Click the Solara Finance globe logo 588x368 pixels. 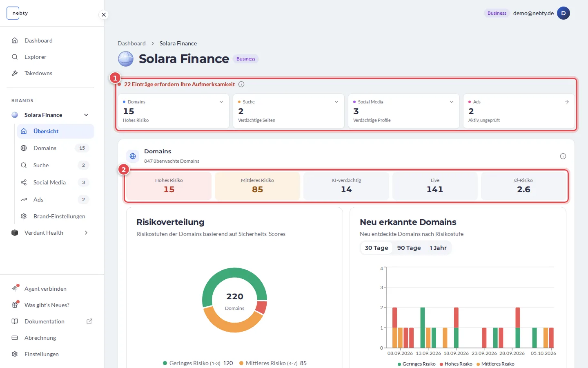(x=126, y=59)
